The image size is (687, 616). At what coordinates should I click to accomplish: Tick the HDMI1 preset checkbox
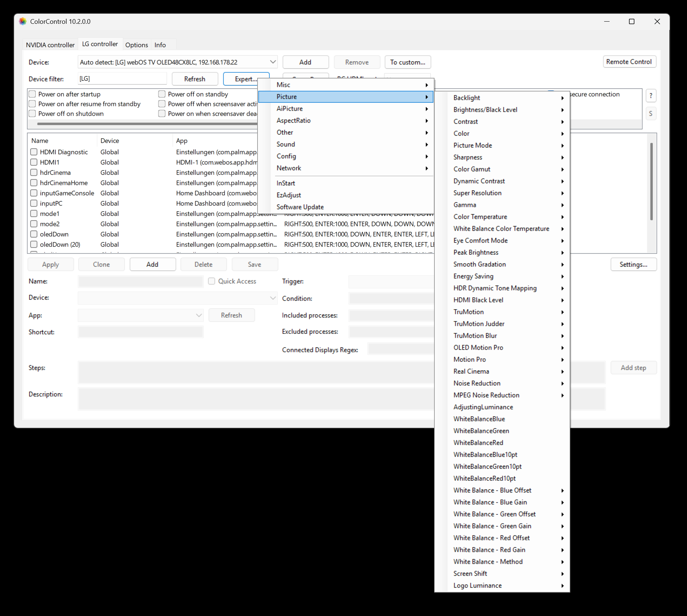click(x=34, y=162)
